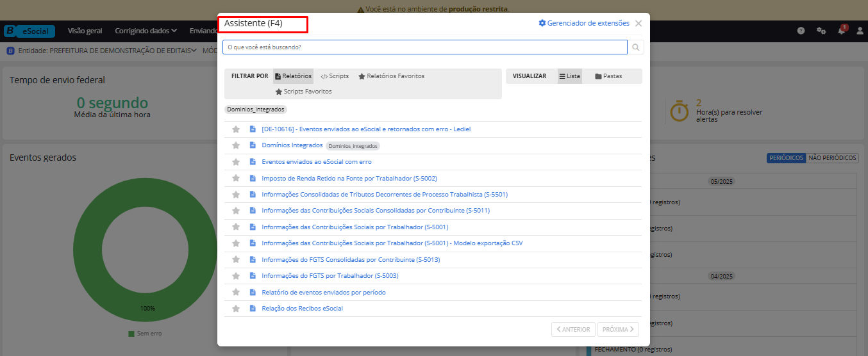
Task: Star Relação dos Recibos eSocial report
Action: pos(236,309)
